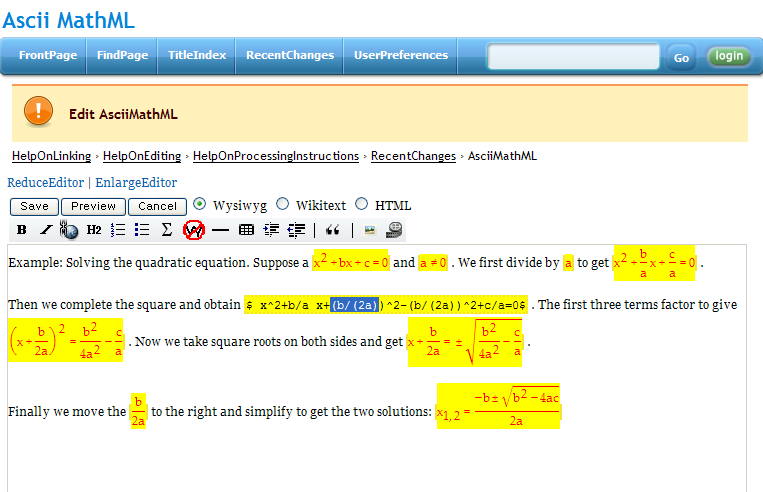The width and height of the screenshot is (763, 492).
Task: Insert a hyperlink using the globe icon
Action: click(69, 231)
